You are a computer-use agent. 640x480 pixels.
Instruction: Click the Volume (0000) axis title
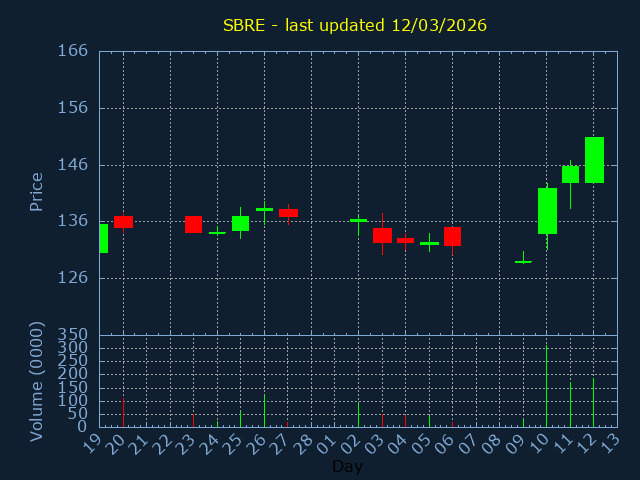(37, 381)
